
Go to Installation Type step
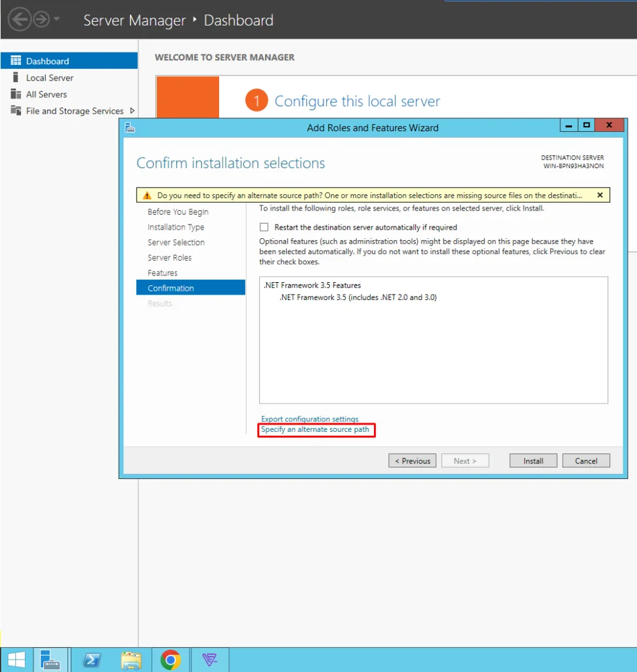click(x=176, y=227)
